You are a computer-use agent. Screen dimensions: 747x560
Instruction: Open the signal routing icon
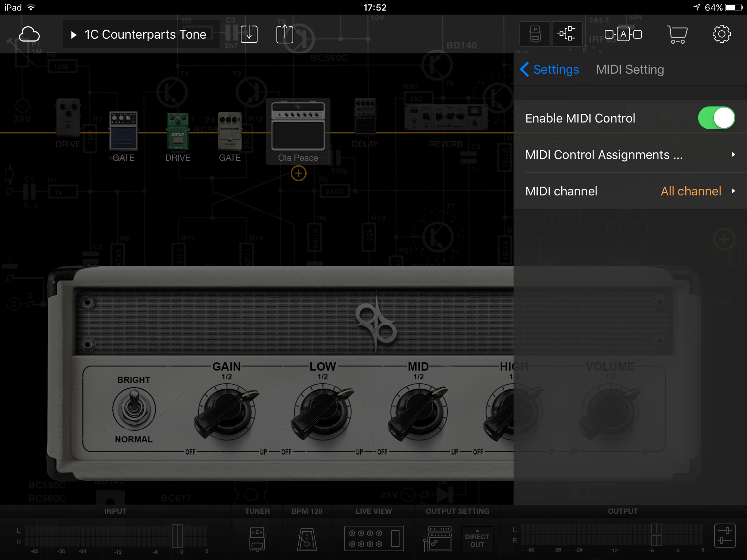(566, 34)
